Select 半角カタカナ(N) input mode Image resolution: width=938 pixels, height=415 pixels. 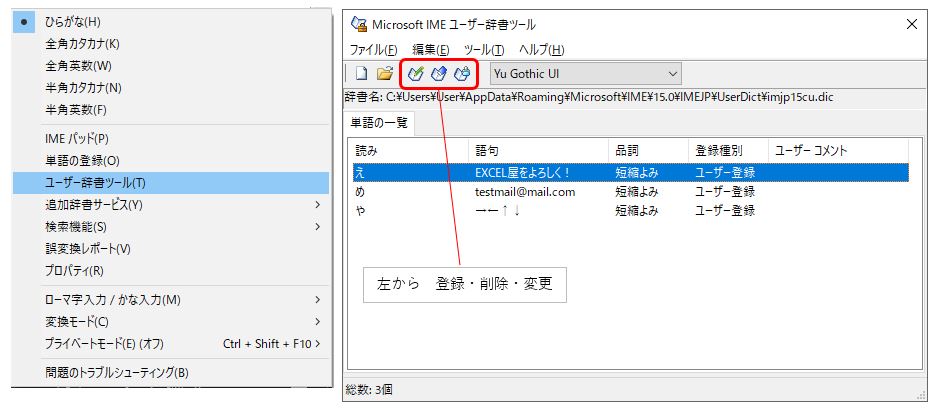[x=170, y=88]
